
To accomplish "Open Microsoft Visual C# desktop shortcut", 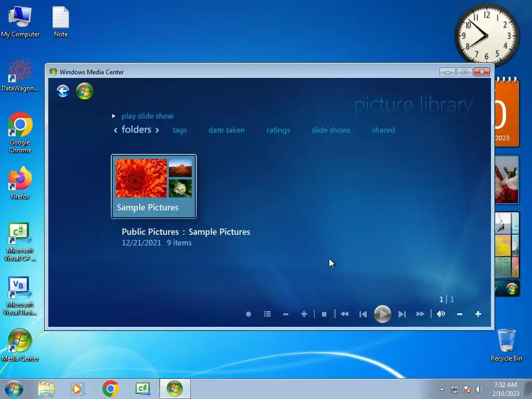I will [x=20, y=242].
